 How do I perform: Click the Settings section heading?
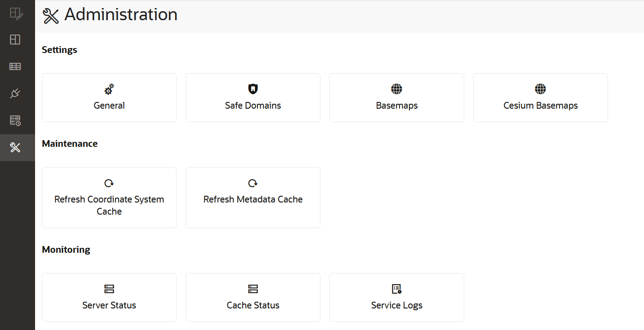(x=59, y=50)
